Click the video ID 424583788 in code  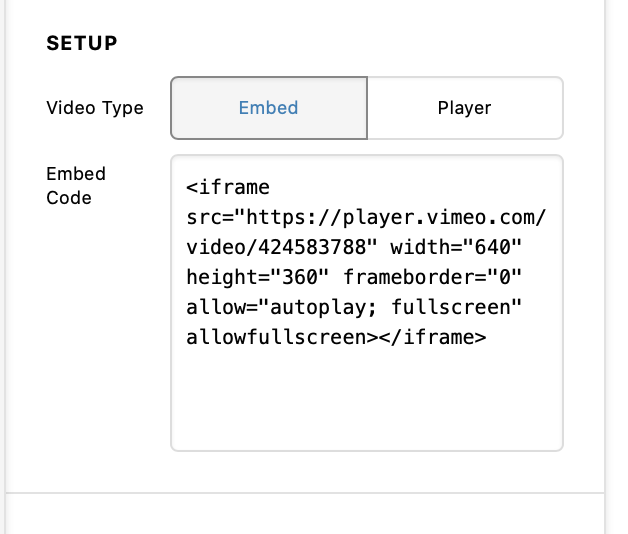pos(312,247)
